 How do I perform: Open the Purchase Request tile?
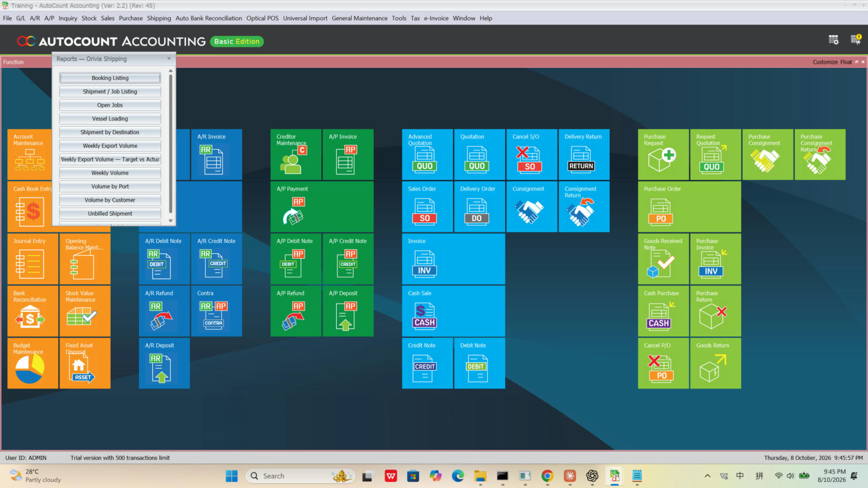tap(663, 154)
